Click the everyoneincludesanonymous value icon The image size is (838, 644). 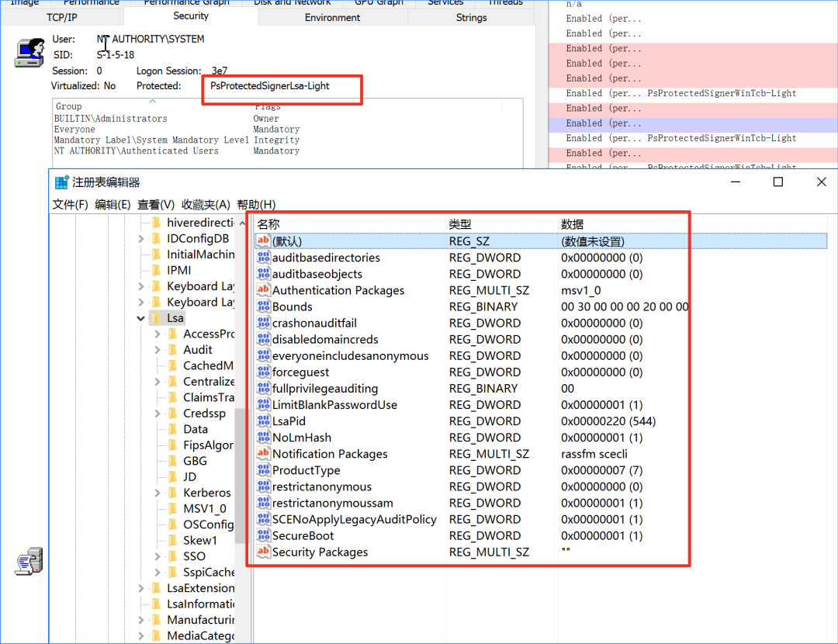pyautogui.click(x=263, y=356)
